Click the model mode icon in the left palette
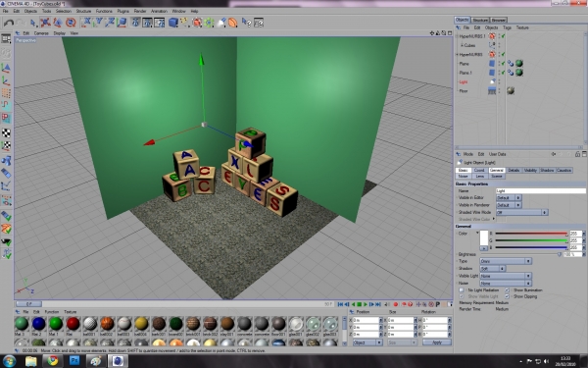 click(6, 69)
